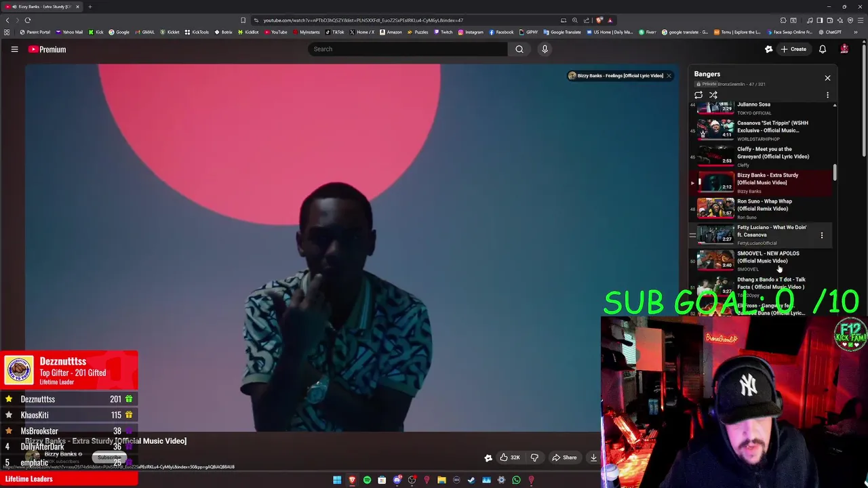This screenshot has width=868, height=488.
Task: Play Cleffy - Meet you at the Graveyard
Action: pyautogui.click(x=762, y=157)
